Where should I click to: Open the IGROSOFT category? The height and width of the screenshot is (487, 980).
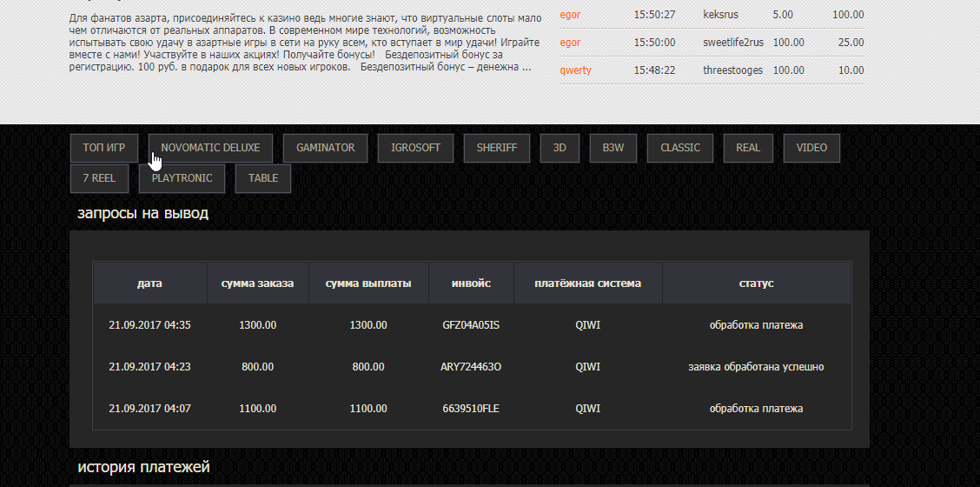415,148
